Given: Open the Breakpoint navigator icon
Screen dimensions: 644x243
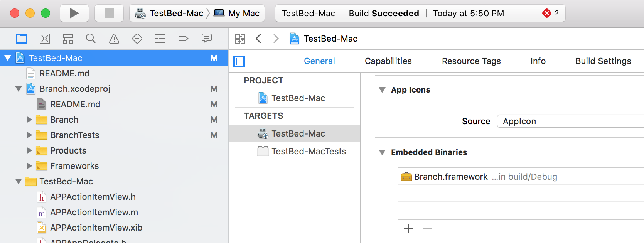Looking at the screenshot, I should [x=184, y=39].
